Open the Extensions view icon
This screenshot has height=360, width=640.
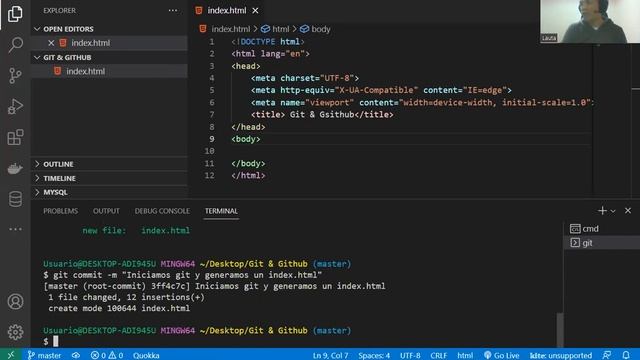[15, 137]
